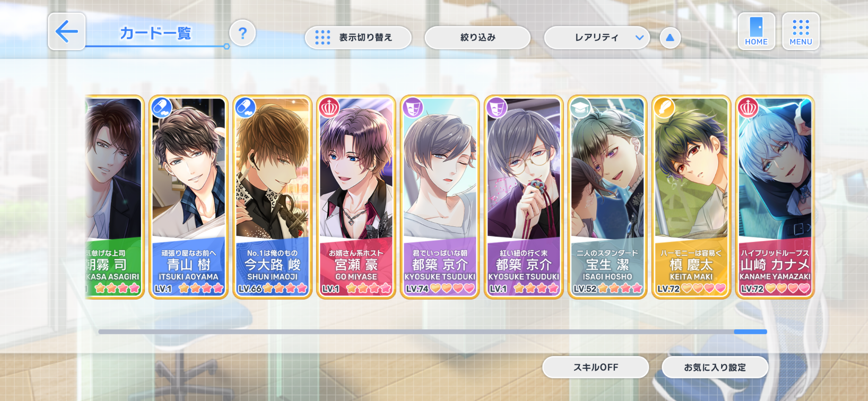Toggle ascending sort with triangle button

pos(670,38)
